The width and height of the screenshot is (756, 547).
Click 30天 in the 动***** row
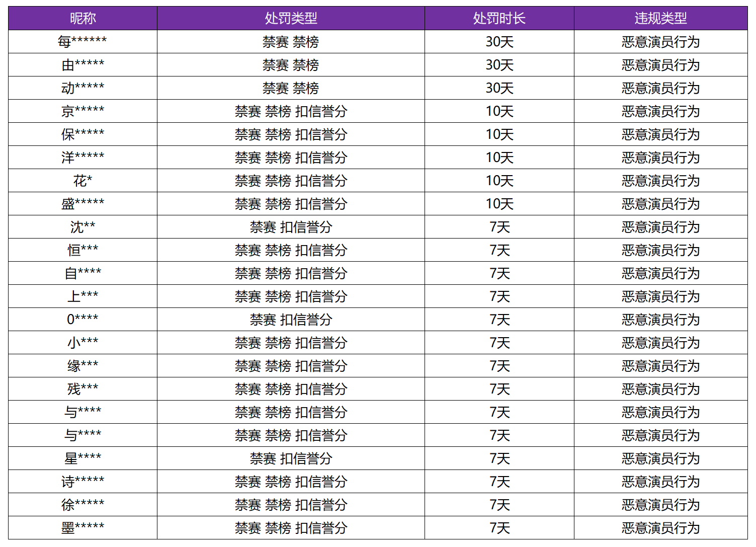point(499,88)
